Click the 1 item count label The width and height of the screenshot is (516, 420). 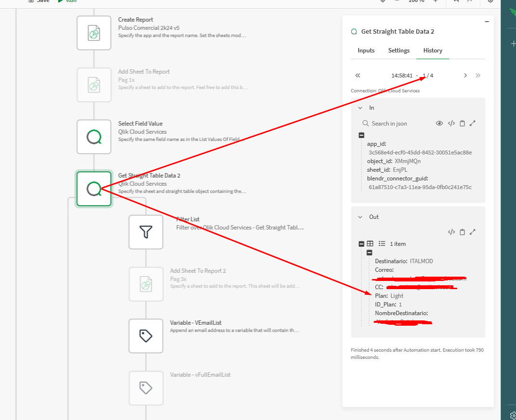(398, 244)
